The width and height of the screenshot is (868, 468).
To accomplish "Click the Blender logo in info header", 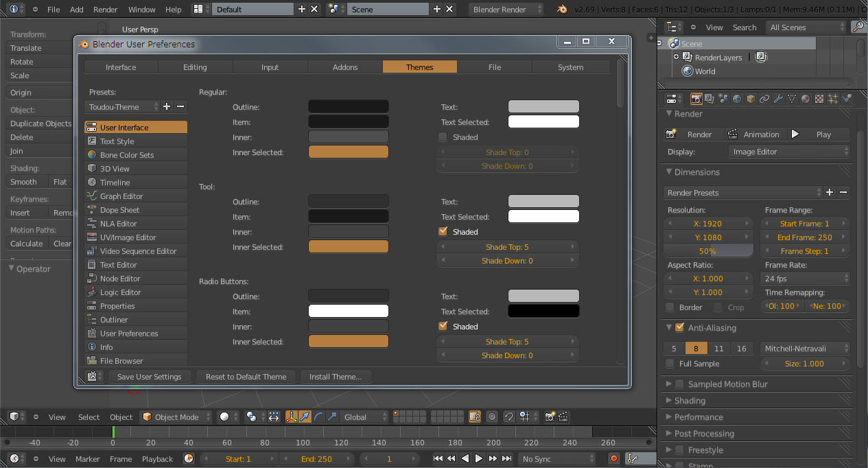I will pyautogui.click(x=563, y=10).
